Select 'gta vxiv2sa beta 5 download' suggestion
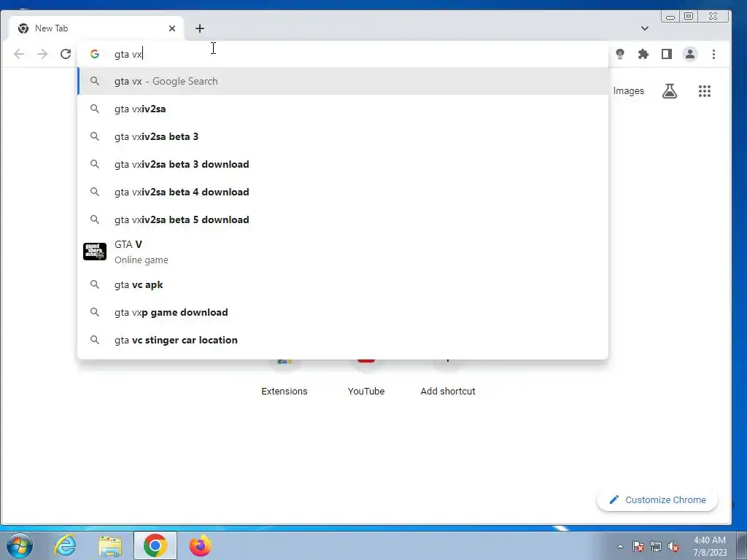747x560 pixels. pyautogui.click(x=343, y=219)
